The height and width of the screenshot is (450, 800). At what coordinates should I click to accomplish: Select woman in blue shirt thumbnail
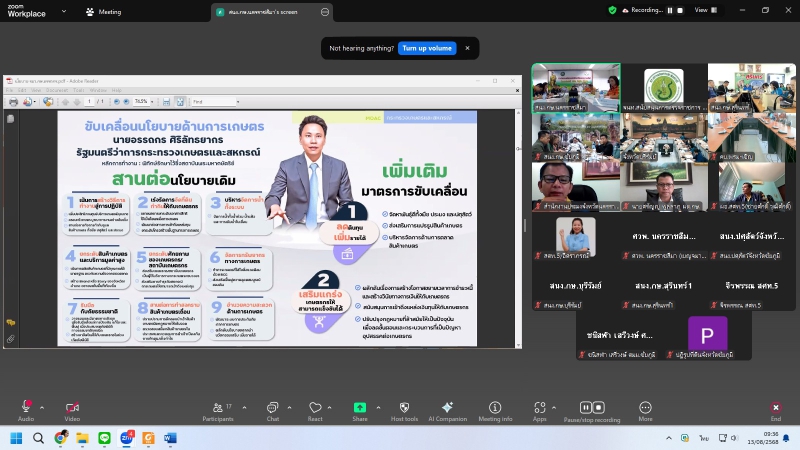pos(576,237)
